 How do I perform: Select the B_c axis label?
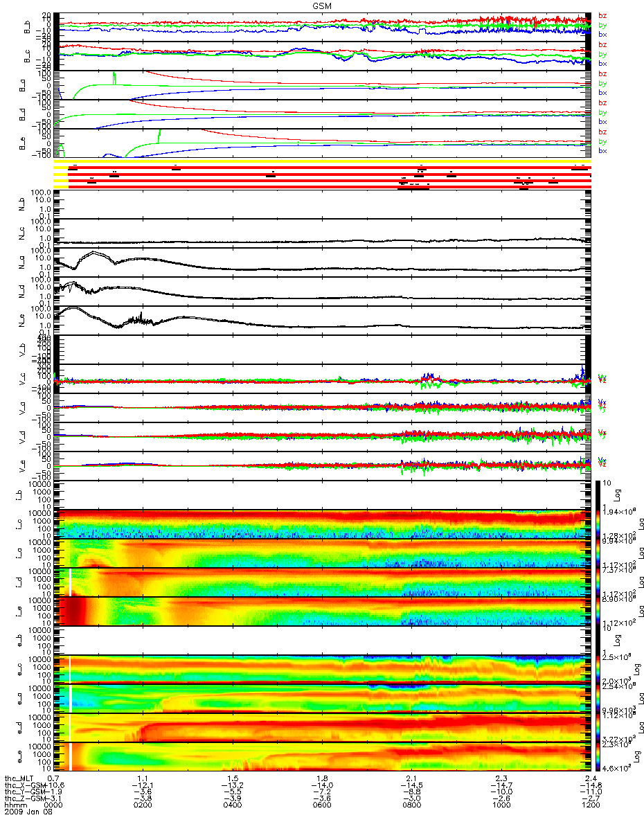click(28, 57)
